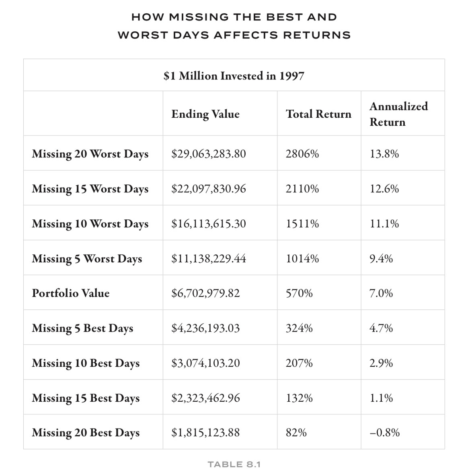Select the $29,063,283.80 ending value cell
This screenshot has height=476, width=474.
click(208, 154)
